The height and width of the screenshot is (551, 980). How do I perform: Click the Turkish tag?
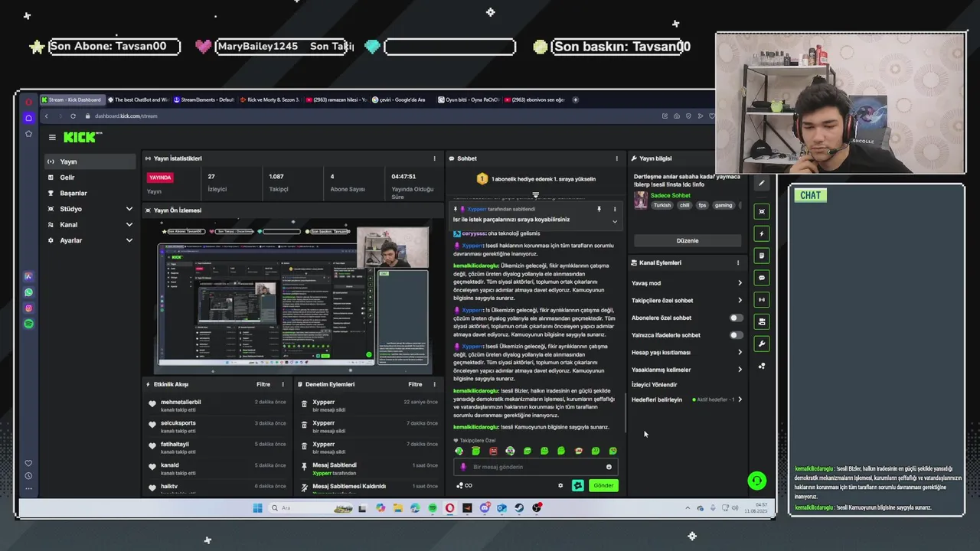click(x=661, y=205)
